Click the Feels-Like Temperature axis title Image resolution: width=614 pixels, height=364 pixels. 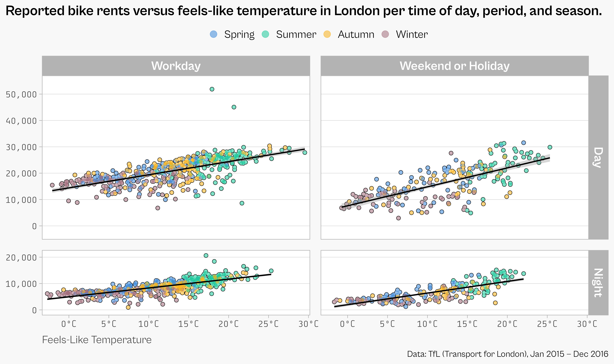pyautogui.click(x=97, y=340)
